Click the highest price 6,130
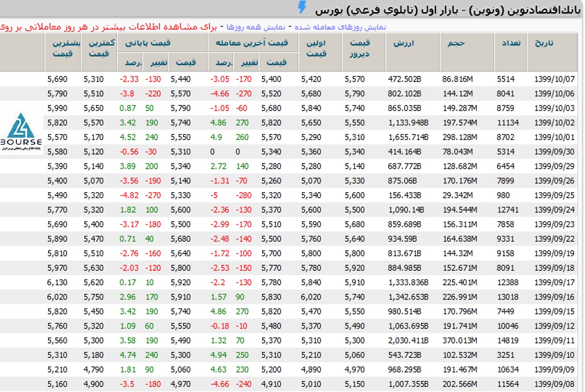585x392 pixels. (x=57, y=283)
